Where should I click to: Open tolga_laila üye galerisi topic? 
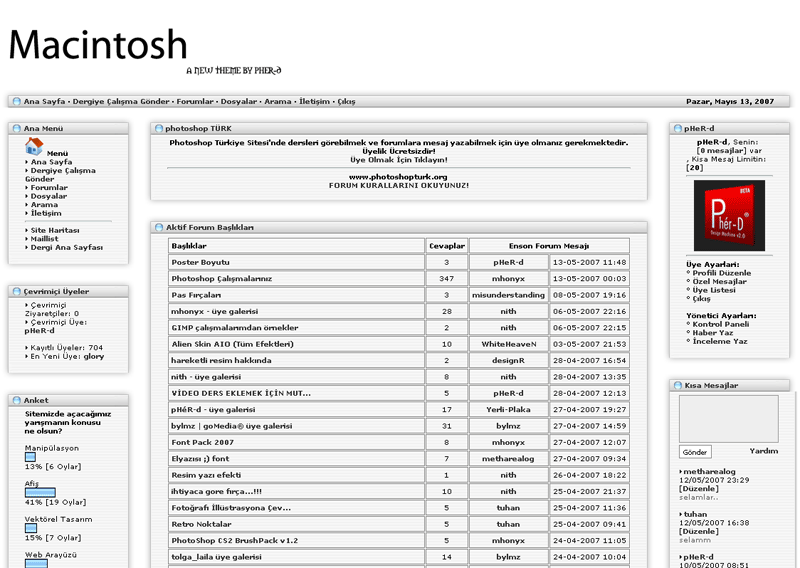tap(216, 557)
